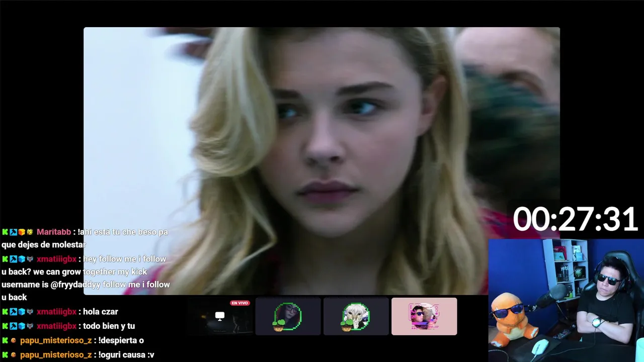Open xmatiiigbx username beside 'hey follow me'
Viewport: 644px width, 362px height.
point(56,259)
